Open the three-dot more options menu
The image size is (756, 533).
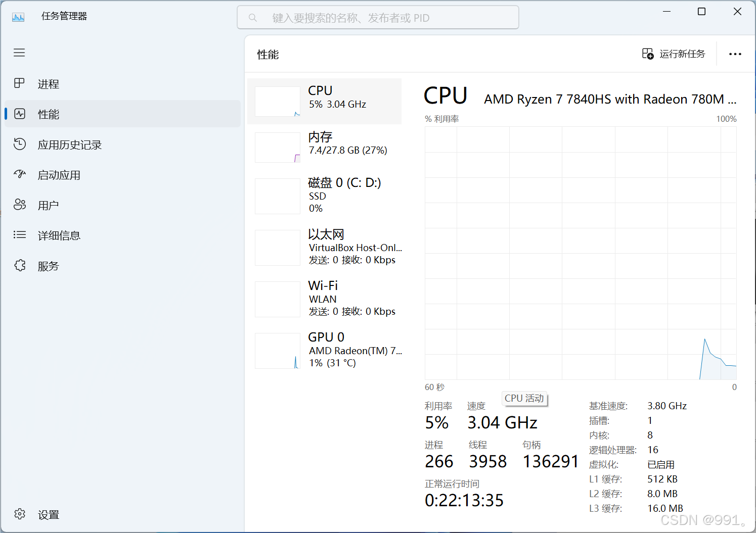point(735,54)
